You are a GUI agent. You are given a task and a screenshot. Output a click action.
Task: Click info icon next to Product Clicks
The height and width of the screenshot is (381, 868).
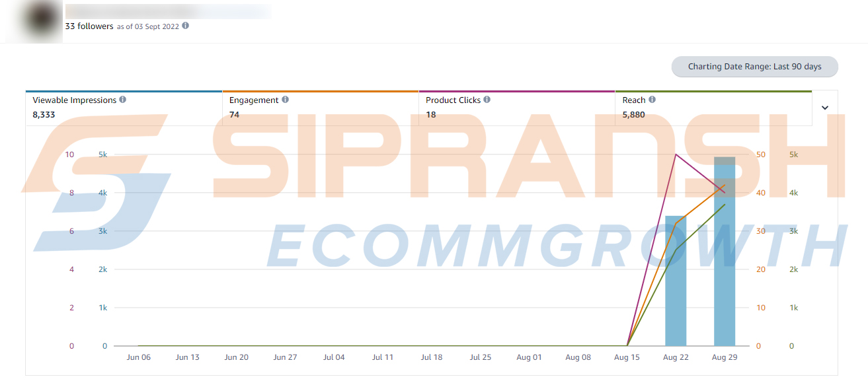[487, 100]
